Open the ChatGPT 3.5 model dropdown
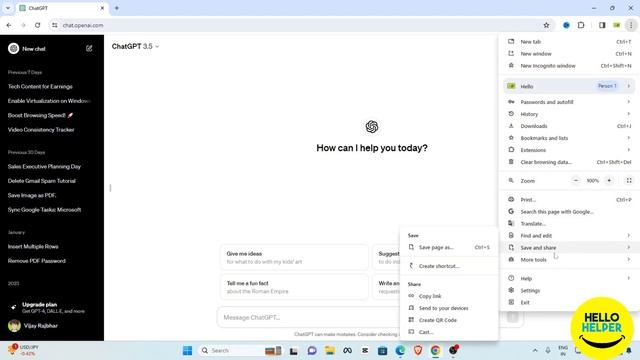Image resolution: width=640 pixels, height=360 pixels. 135,47
